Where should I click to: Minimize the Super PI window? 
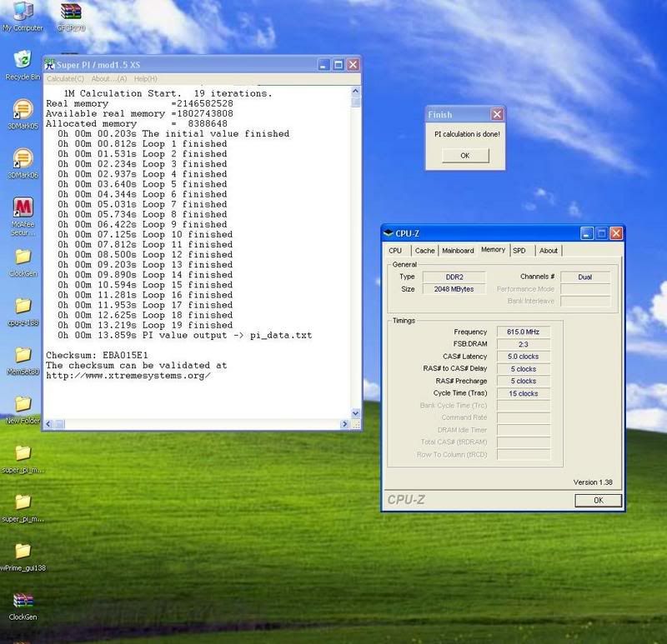[x=323, y=65]
